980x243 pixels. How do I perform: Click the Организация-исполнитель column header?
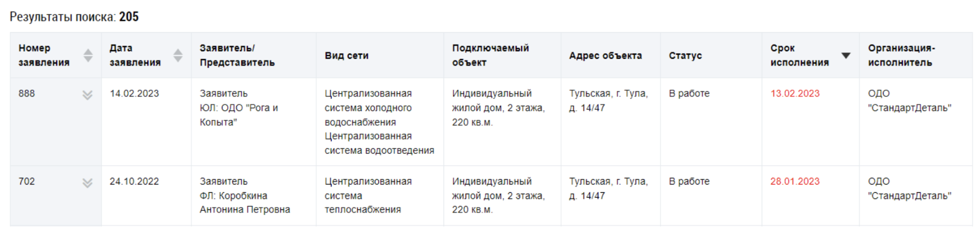point(901,56)
